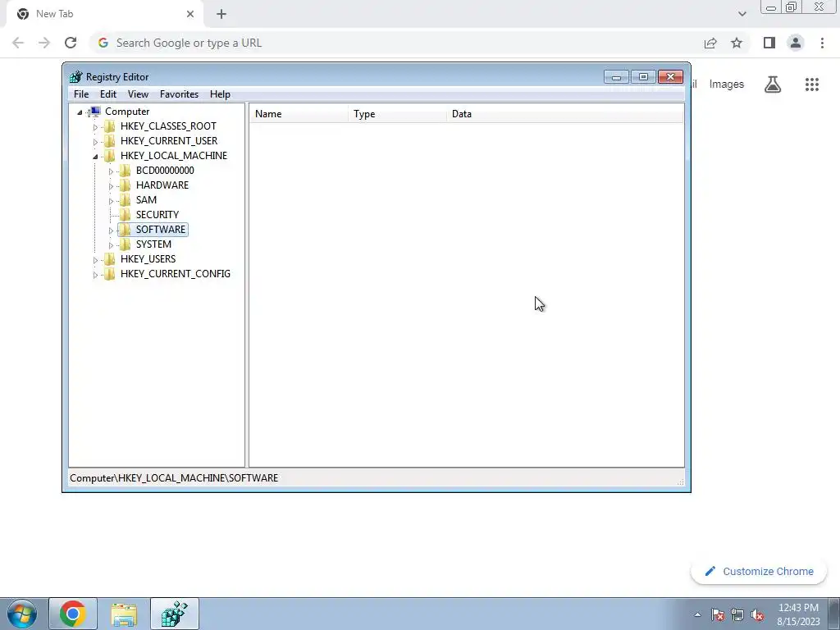Open a new Chrome tab
The width and height of the screenshot is (840, 630).
221,15
